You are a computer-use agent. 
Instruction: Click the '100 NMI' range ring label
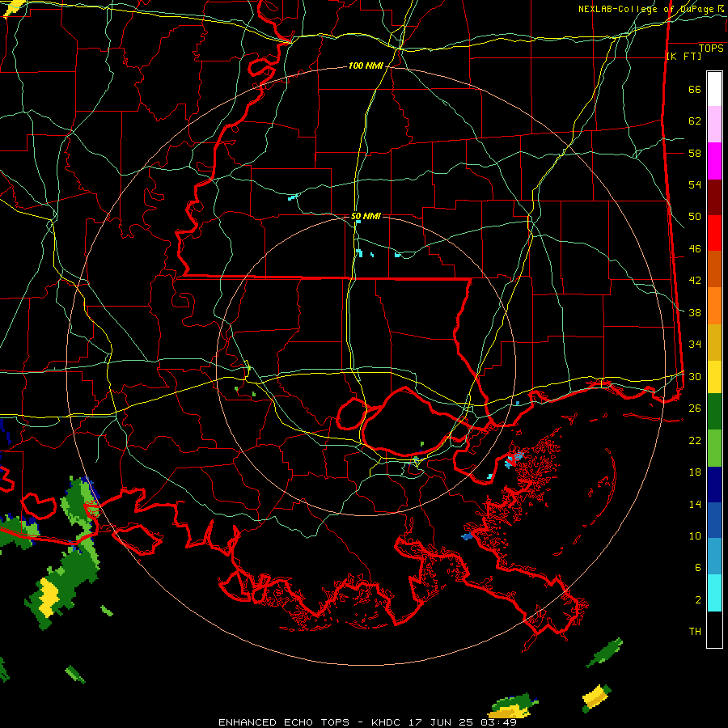click(x=366, y=66)
